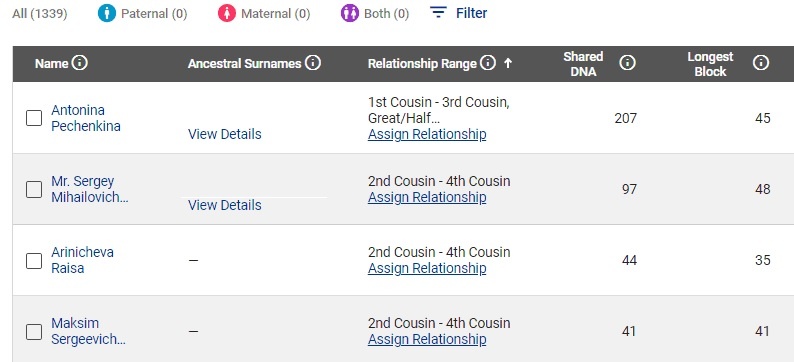Viewport: 794px width, 362px height.
Task: Switch to the All (1339) tab
Action: pyautogui.click(x=40, y=14)
